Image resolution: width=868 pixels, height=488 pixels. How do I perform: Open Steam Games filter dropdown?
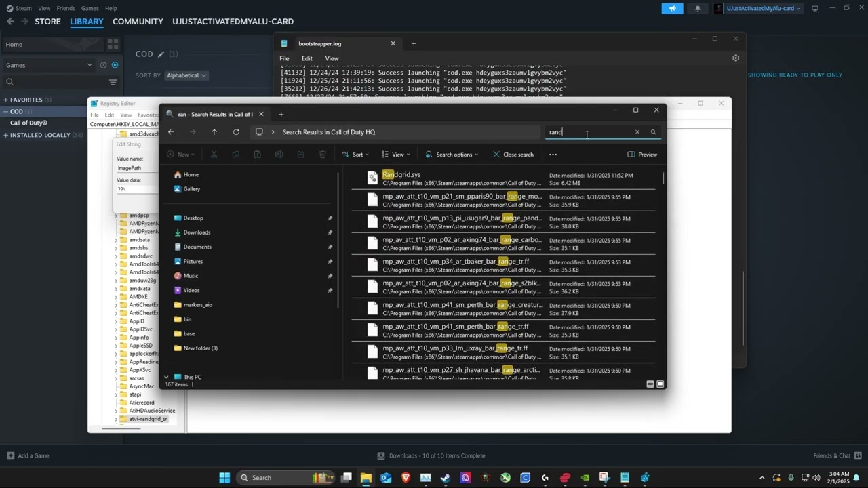coord(49,65)
